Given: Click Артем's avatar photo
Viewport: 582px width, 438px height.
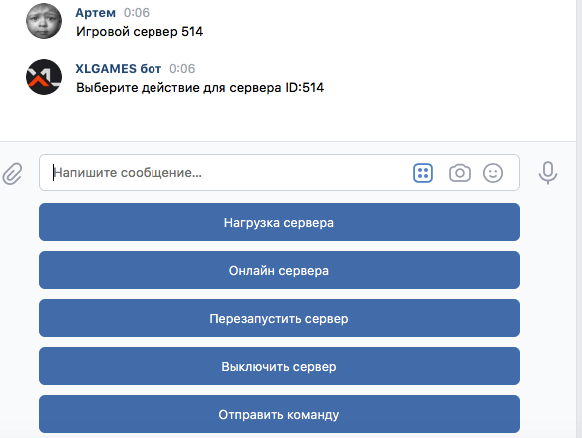Looking at the screenshot, I should [44, 21].
